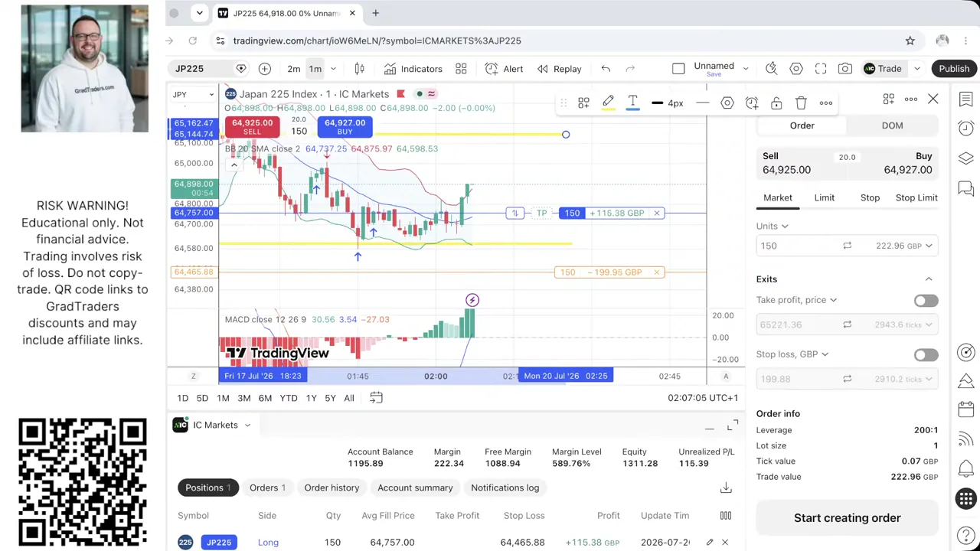Open the IC Markets Trade button
Image resolution: width=980 pixels, height=551 pixels.
883,69
